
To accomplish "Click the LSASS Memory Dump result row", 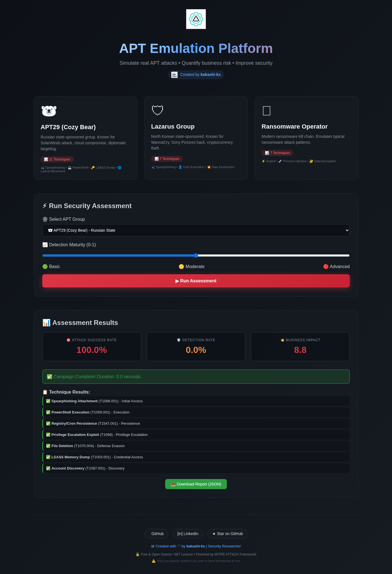I will (x=196, y=457).
